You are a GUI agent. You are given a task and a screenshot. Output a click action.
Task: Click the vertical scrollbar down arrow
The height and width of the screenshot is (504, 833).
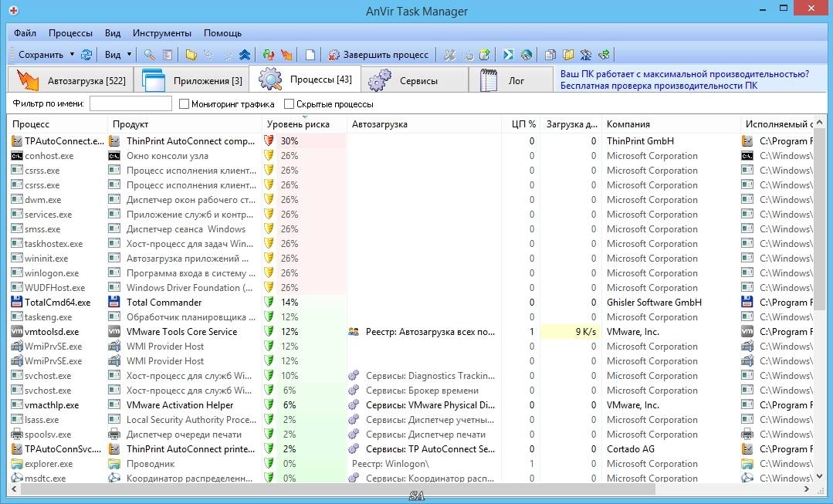819,476
